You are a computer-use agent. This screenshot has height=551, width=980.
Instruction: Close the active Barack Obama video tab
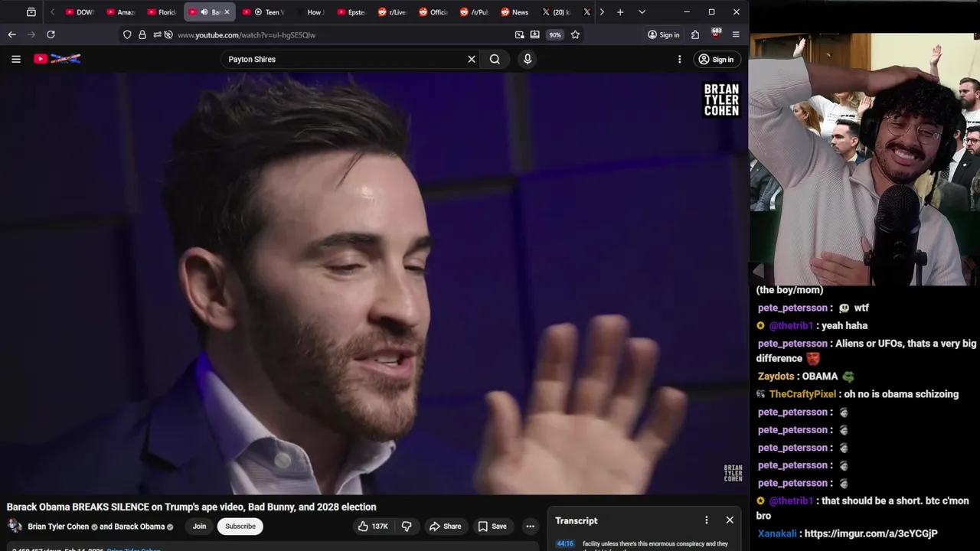pyautogui.click(x=227, y=12)
